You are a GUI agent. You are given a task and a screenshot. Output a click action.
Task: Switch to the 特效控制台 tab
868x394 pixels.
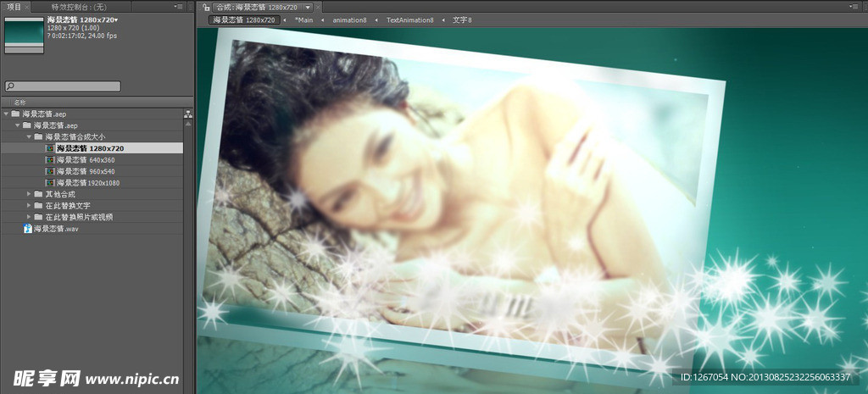pyautogui.click(x=75, y=7)
